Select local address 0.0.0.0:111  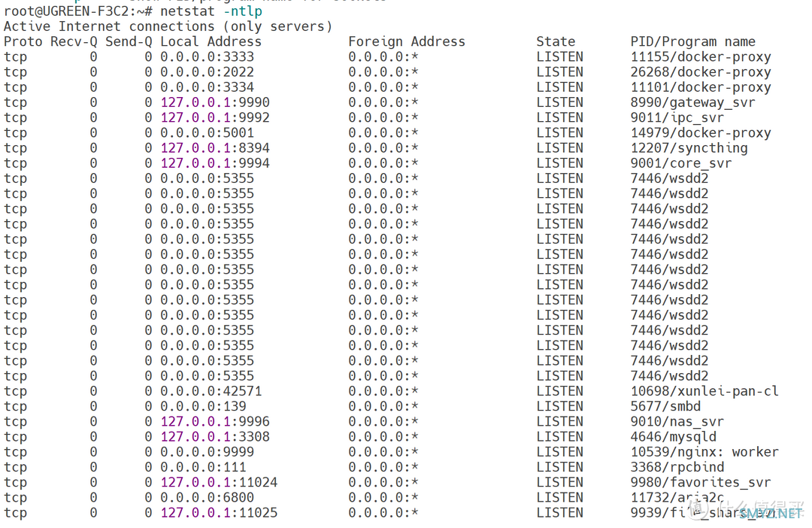pyautogui.click(x=203, y=467)
